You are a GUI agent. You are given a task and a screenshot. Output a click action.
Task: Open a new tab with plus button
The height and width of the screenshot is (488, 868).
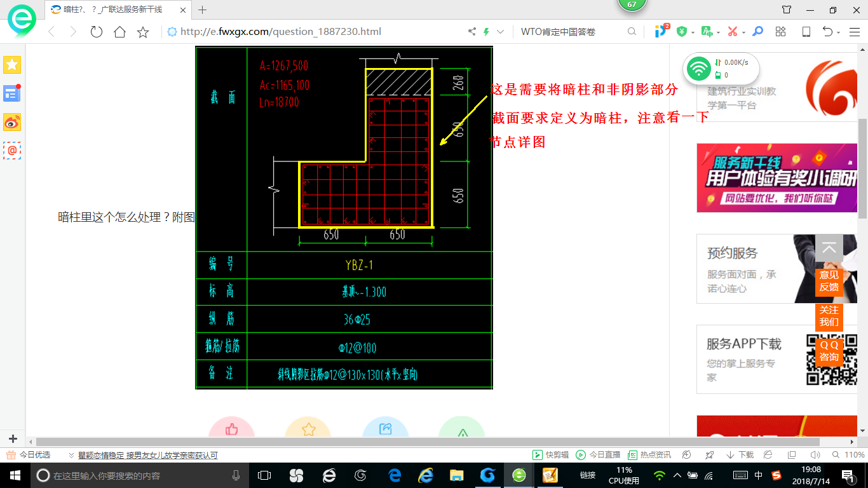coord(203,10)
